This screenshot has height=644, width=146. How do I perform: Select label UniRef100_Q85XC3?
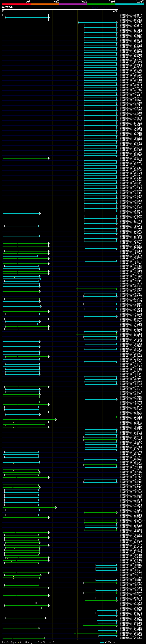[131, 563]
